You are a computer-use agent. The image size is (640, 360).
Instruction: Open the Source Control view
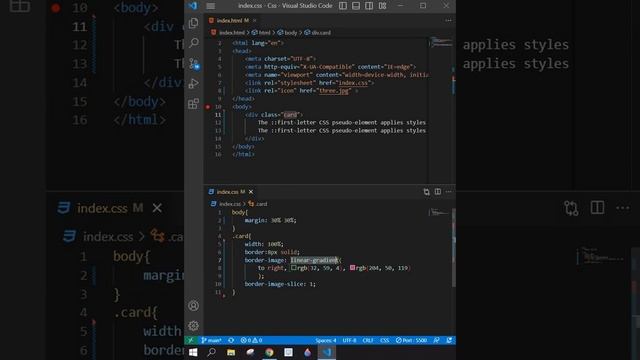coord(193,63)
